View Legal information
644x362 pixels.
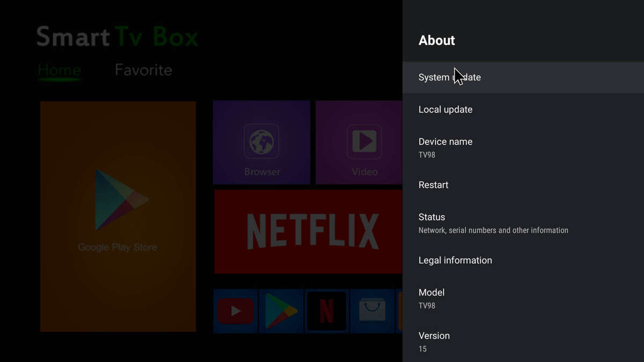[455, 260]
